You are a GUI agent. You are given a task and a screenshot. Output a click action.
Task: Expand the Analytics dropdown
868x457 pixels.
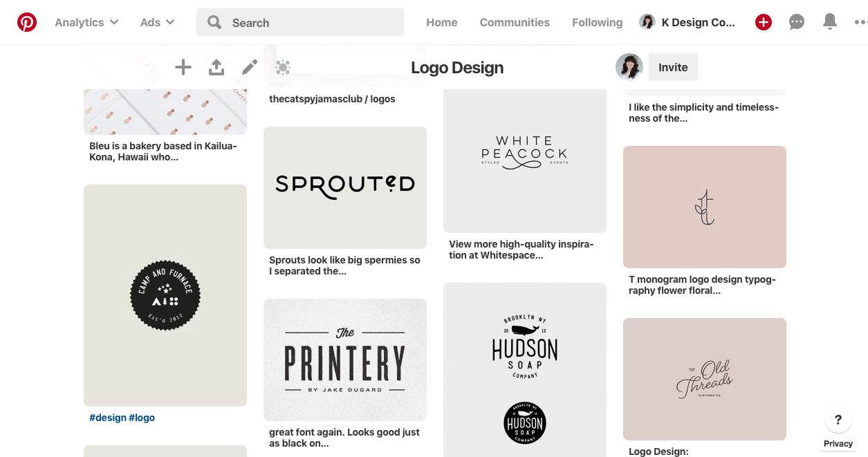tap(86, 21)
